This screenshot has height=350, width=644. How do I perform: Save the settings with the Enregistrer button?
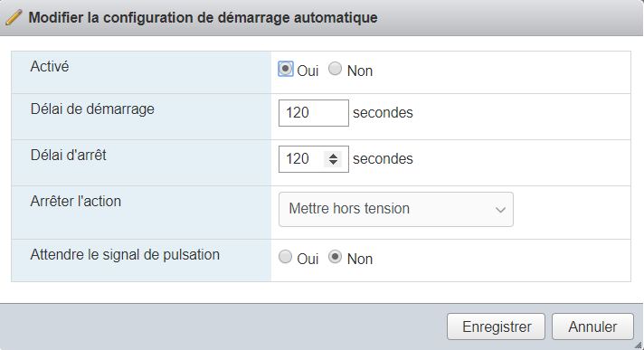pos(497,326)
